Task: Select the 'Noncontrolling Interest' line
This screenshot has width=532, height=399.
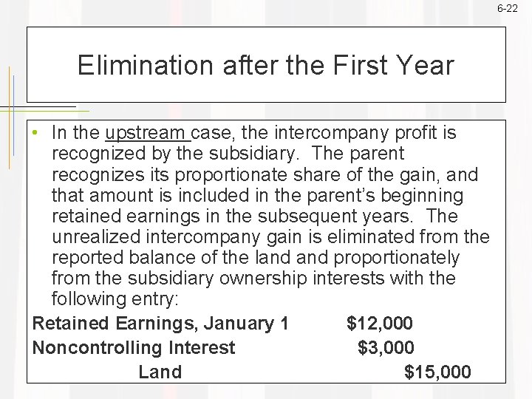Action: click(134, 347)
